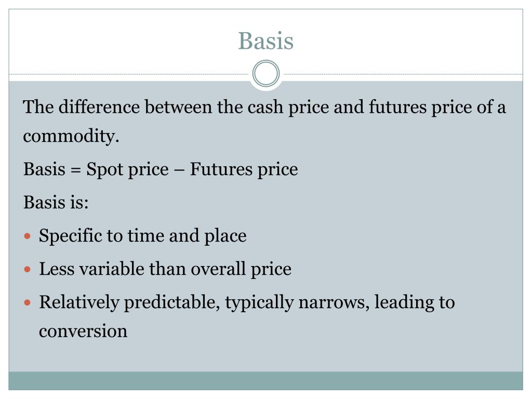Image resolution: width=532 pixels, height=399 pixels.
Task: Click the dotted divider line right of the circle
Action: click(402, 74)
